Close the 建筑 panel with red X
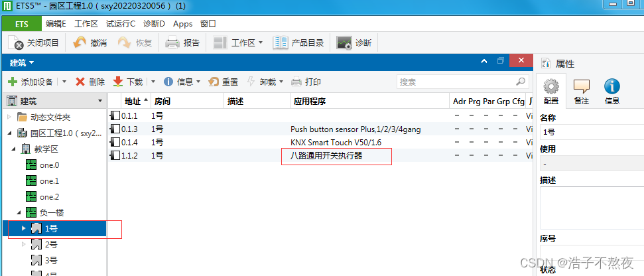This screenshot has width=644, height=276. (x=521, y=60)
